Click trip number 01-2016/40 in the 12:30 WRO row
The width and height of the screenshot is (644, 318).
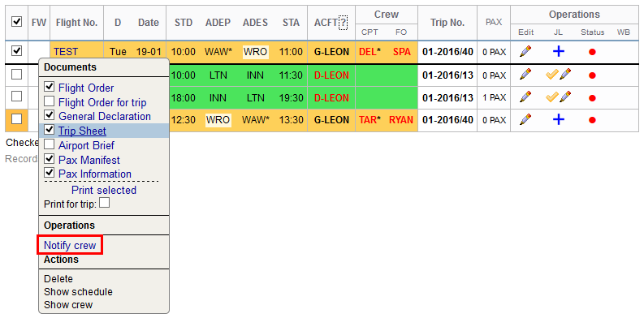(x=447, y=120)
